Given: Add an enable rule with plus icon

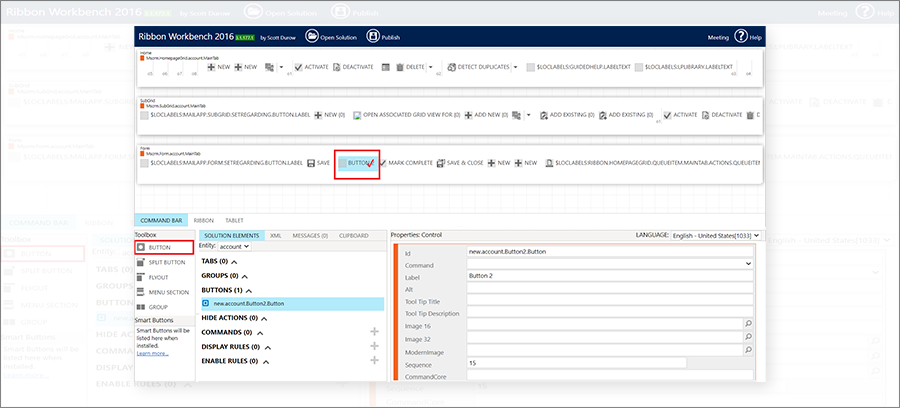Looking at the screenshot, I should 374,360.
